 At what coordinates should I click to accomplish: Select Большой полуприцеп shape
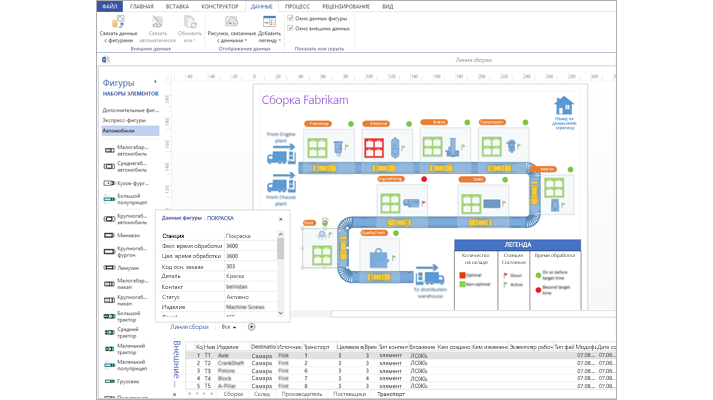point(126,199)
